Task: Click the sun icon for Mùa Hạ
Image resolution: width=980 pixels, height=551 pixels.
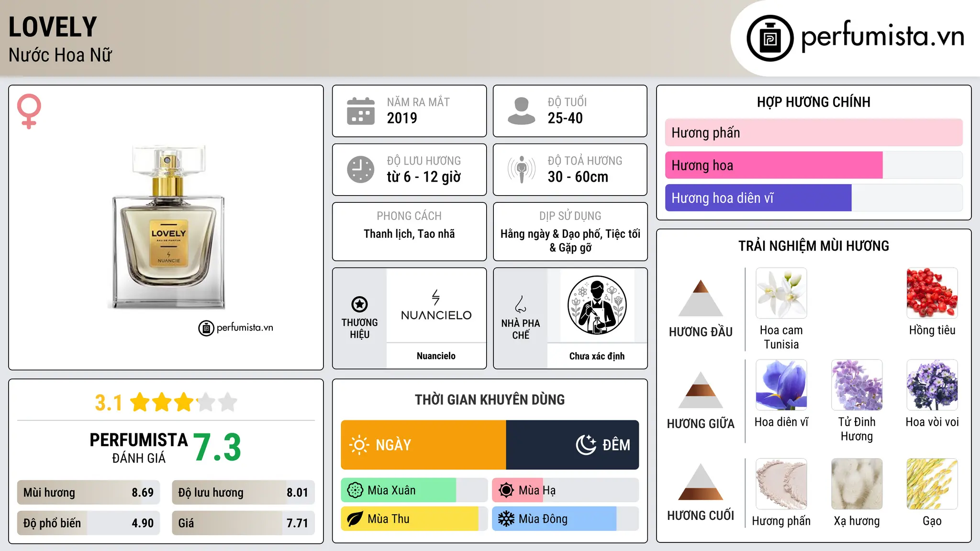Action: pyautogui.click(x=506, y=490)
